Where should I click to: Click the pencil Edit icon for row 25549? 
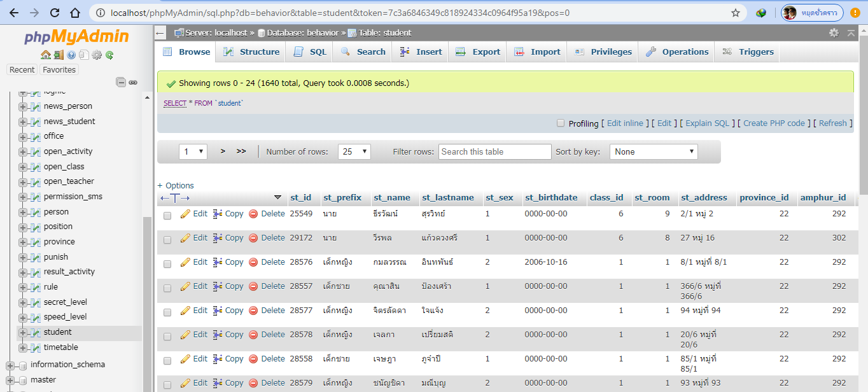click(x=185, y=214)
